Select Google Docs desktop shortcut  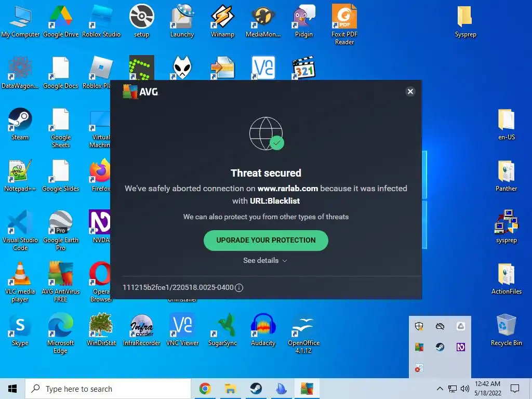pos(61,73)
